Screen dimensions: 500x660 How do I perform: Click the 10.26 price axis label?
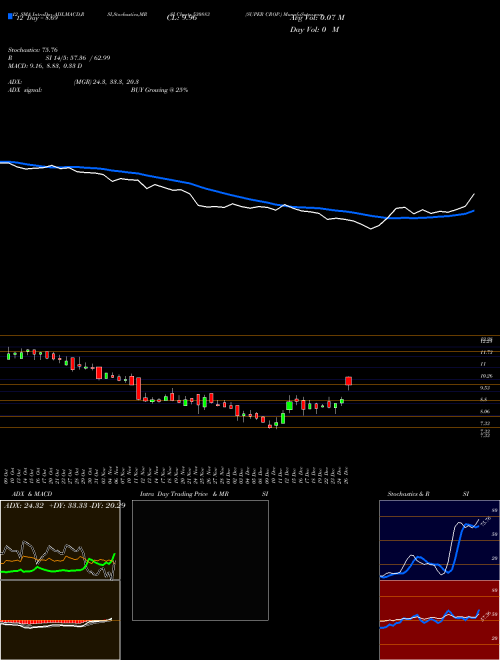click(x=486, y=376)
